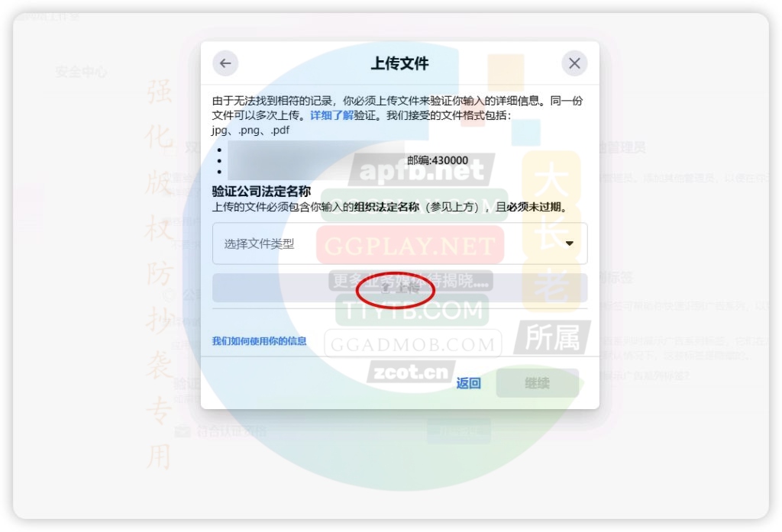Image resolution: width=782 pixels, height=532 pixels.
Task: Click the 邮编:430000 text
Action: [x=438, y=160]
